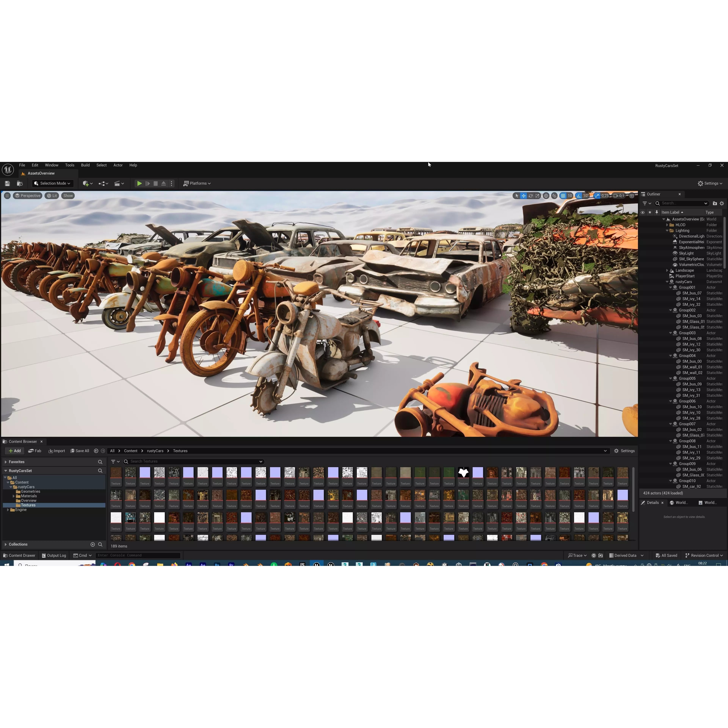Toggle rotation angle snapping
728x728 pixels.
pyautogui.click(x=578, y=196)
